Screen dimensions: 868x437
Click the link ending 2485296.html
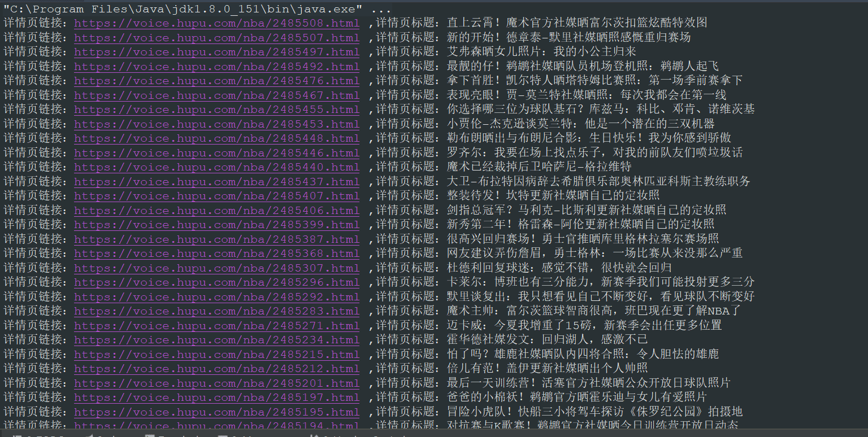coord(217,282)
